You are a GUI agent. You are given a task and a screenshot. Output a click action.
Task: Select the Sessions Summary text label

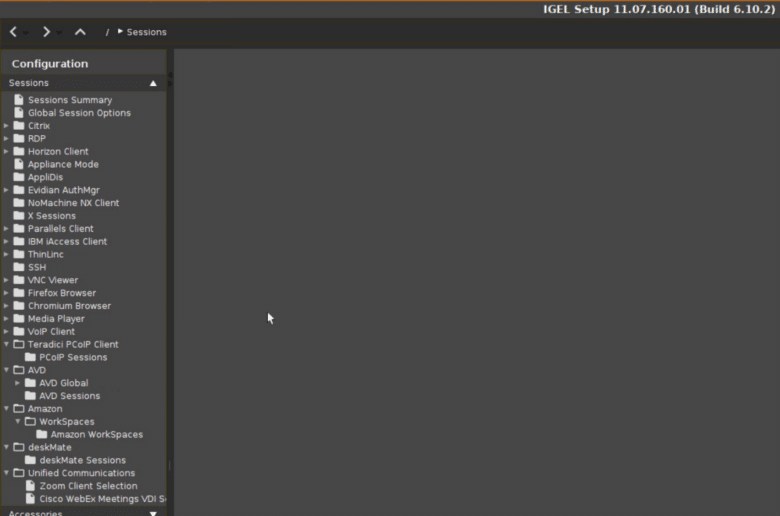[x=70, y=100]
